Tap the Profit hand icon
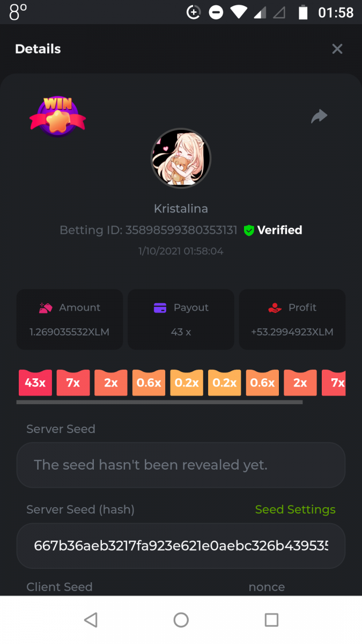 pyautogui.click(x=275, y=308)
